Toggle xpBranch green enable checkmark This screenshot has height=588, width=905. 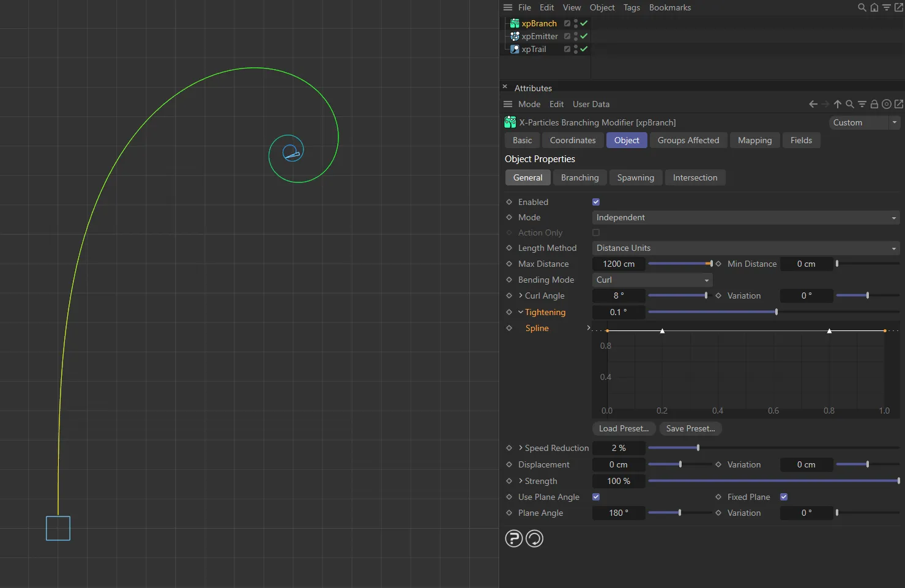[584, 23]
